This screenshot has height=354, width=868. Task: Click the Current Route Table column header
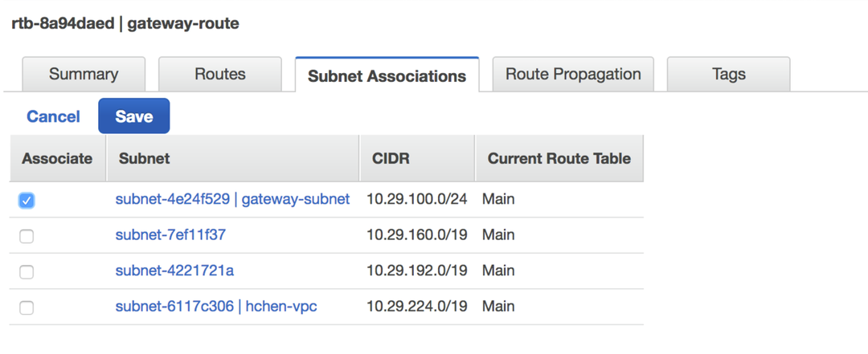(x=559, y=158)
